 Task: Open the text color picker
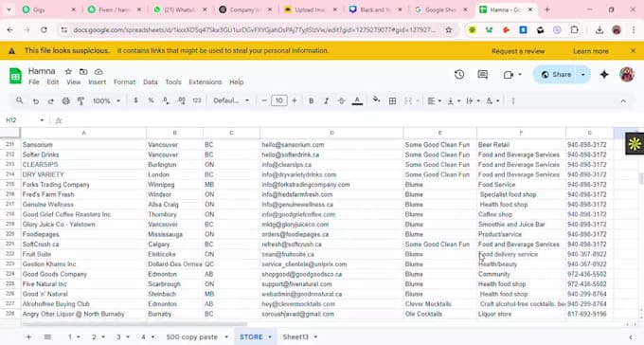(x=357, y=100)
